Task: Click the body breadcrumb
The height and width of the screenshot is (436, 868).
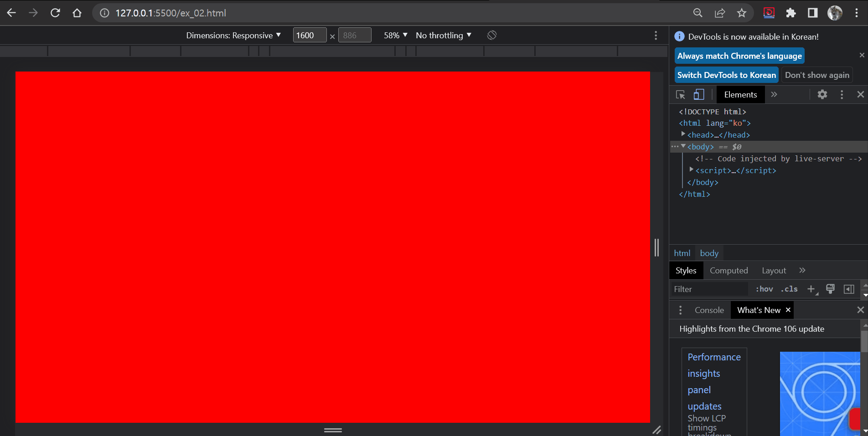Action: tap(709, 253)
